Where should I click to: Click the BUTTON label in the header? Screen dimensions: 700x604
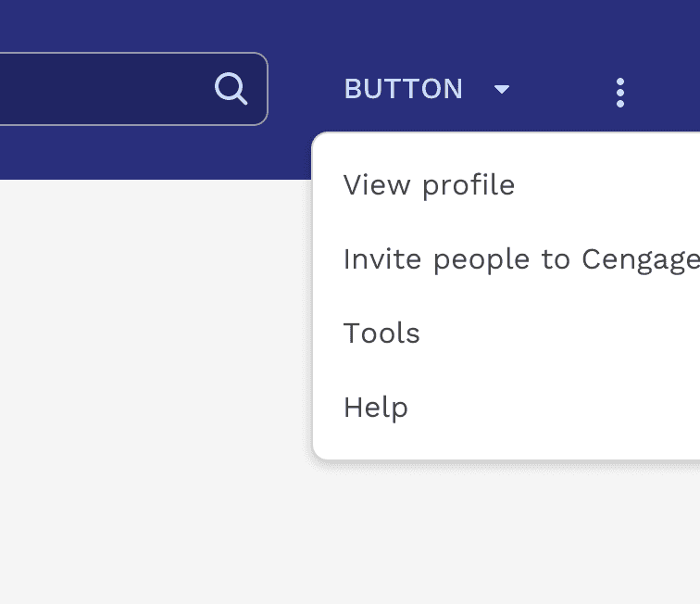(404, 89)
